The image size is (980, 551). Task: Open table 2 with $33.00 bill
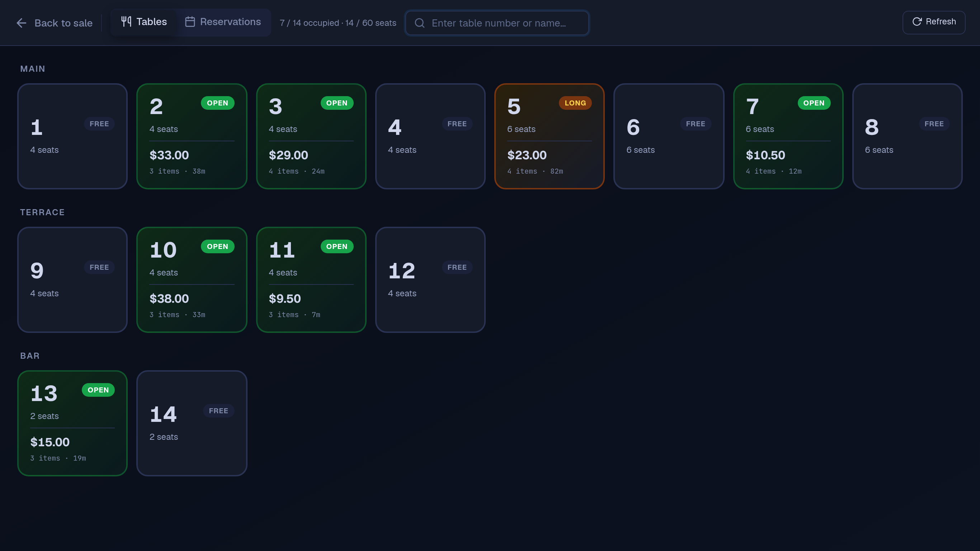(x=192, y=136)
